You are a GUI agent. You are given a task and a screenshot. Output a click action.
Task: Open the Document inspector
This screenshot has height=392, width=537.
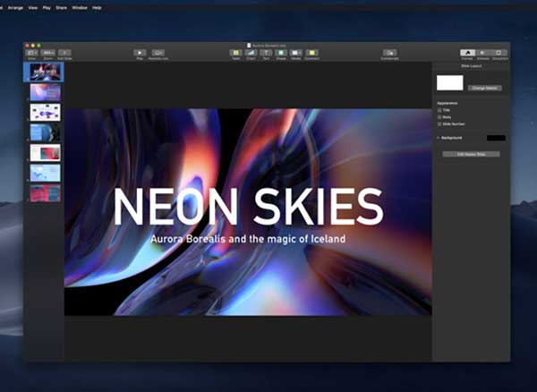coord(499,53)
